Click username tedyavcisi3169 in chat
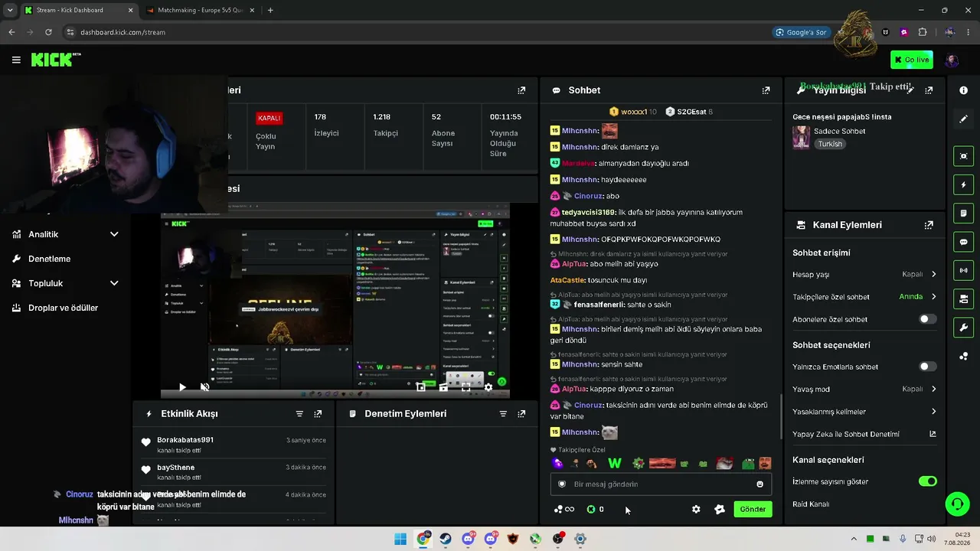Image resolution: width=980 pixels, height=551 pixels. coord(589,213)
